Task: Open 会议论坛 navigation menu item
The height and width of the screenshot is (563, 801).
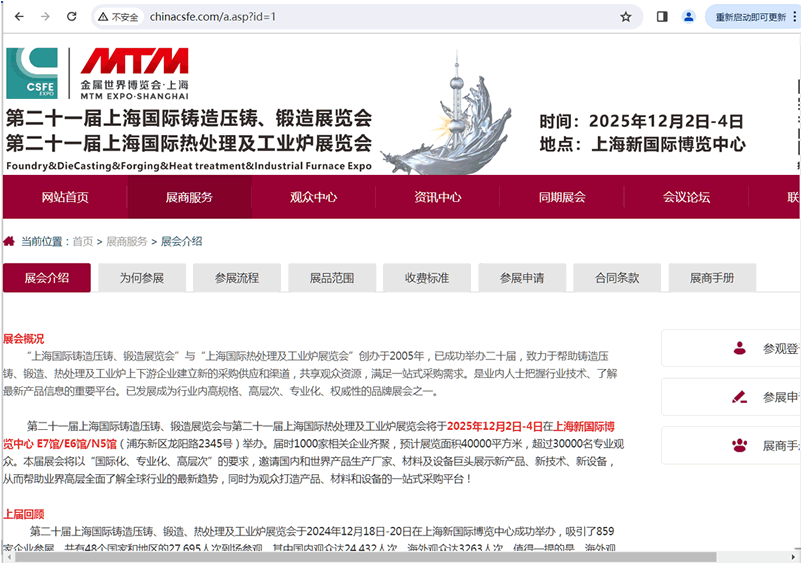Action: pyautogui.click(x=686, y=197)
